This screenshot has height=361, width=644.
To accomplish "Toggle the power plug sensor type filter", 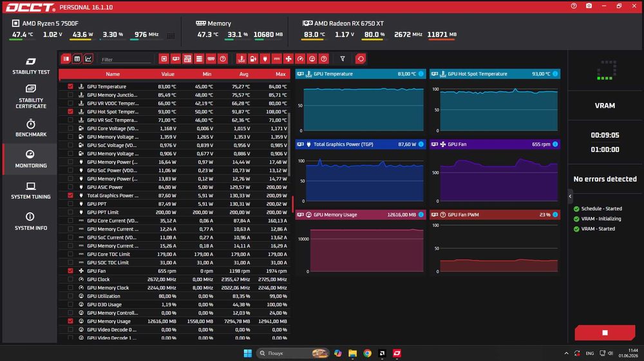I will (265, 59).
